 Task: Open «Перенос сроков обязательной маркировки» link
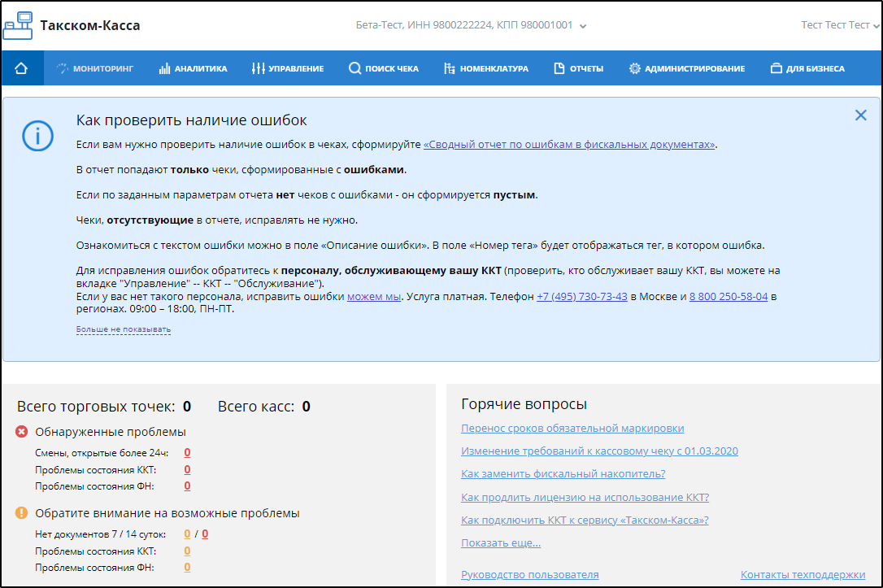point(572,429)
